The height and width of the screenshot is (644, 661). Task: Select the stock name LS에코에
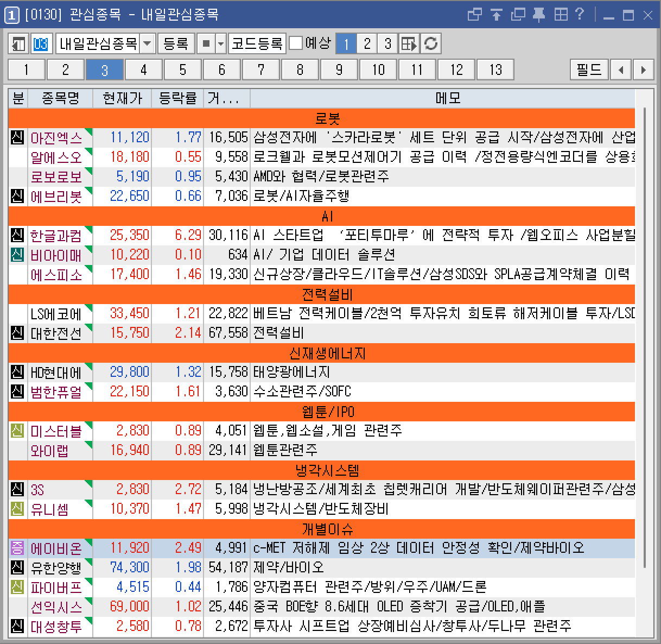point(56,313)
